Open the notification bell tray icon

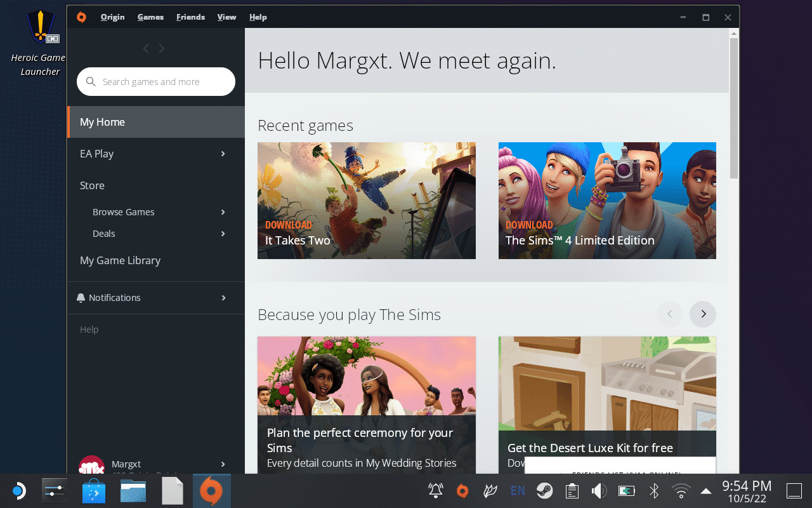tap(436, 491)
